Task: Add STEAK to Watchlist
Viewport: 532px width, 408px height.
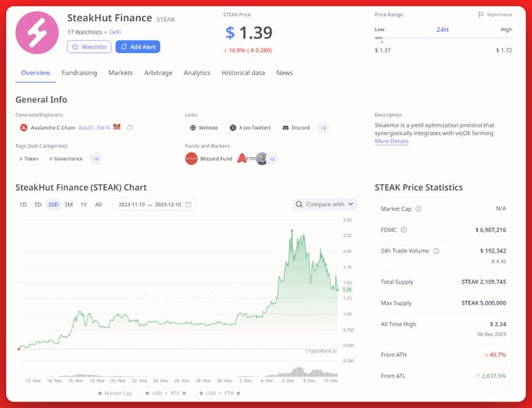Action: (89, 47)
